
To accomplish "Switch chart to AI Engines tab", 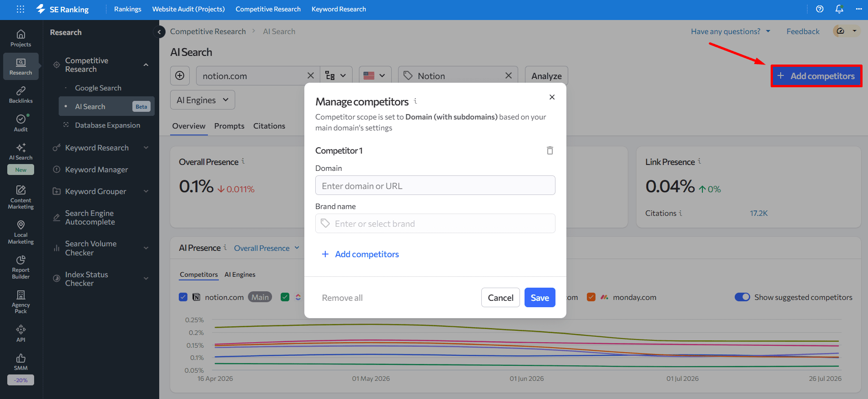I will [240, 274].
